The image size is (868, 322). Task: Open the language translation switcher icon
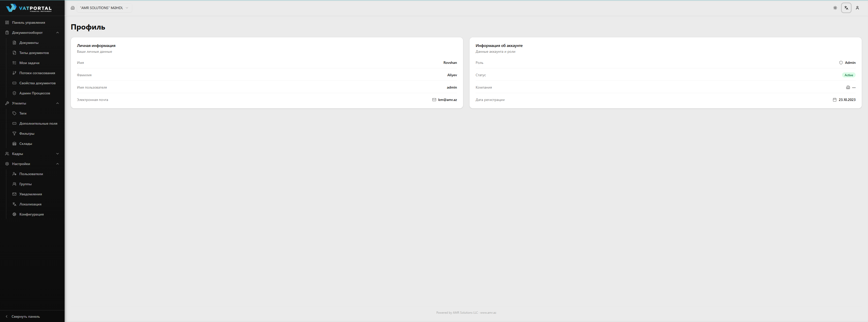(846, 8)
